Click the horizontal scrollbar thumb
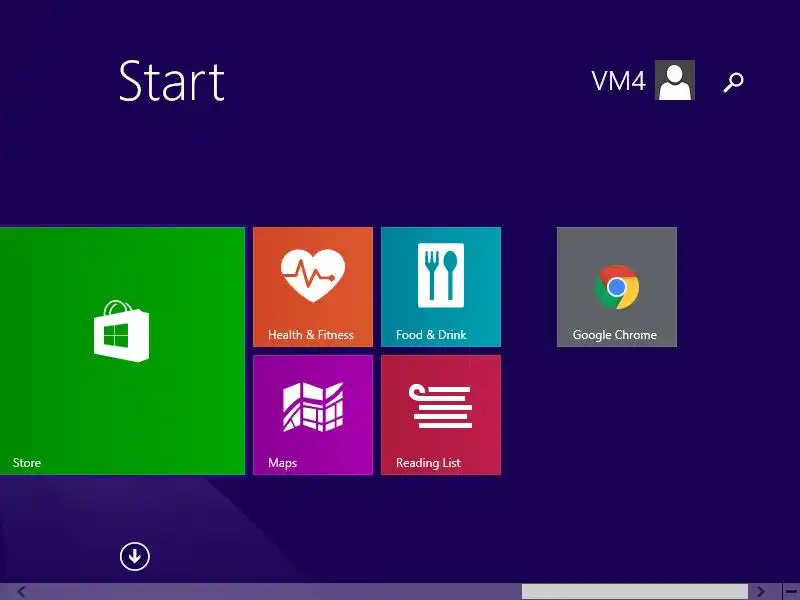Viewport: 800px width, 600px height. pos(635,592)
